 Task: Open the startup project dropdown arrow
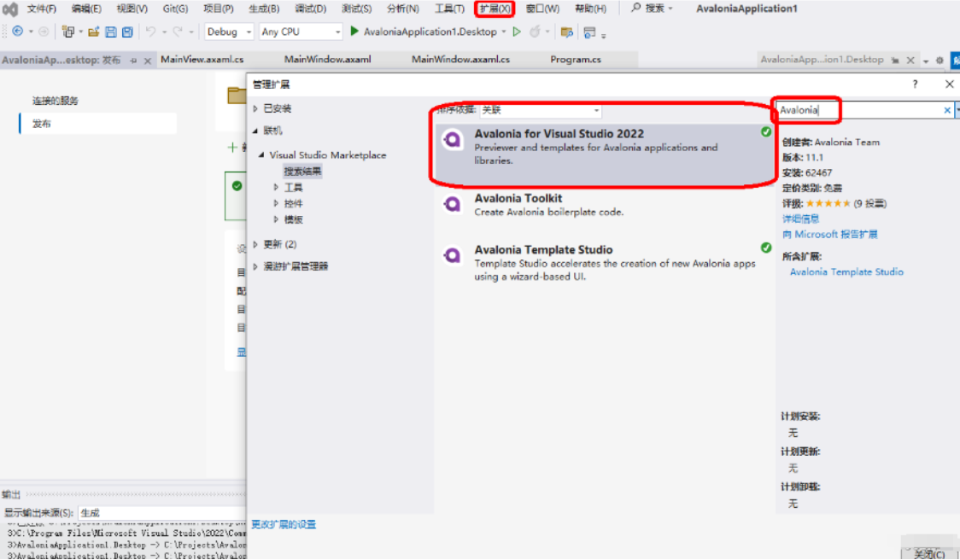(504, 32)
